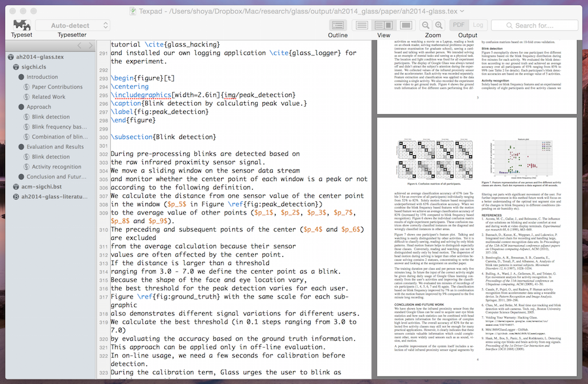
Task: Click the \ref{fig:ground_truth} reference
Action: tap(179, 297)
